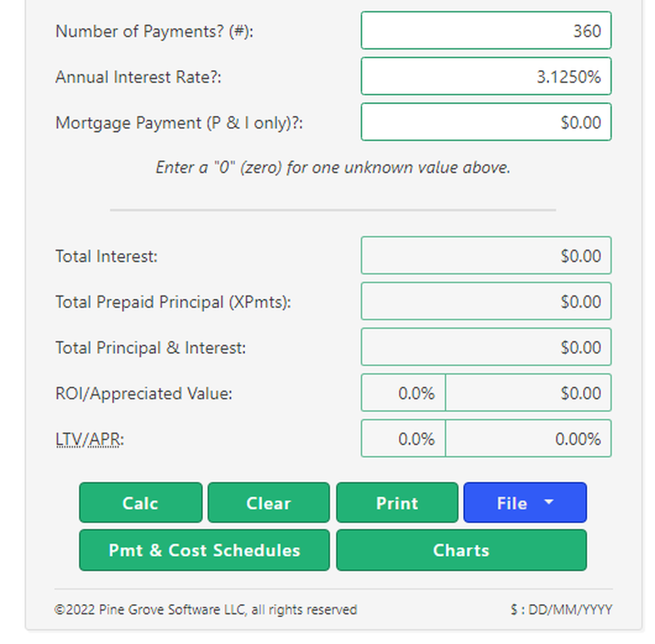
Task: Click the Clear button
Action: (x=269, y=503)
